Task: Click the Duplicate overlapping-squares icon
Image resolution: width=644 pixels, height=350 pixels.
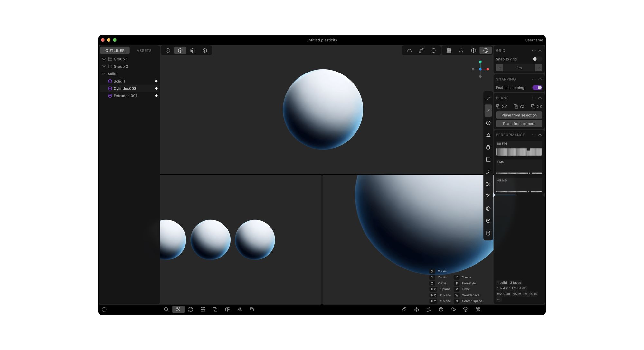Action: [x=252, y=309]
